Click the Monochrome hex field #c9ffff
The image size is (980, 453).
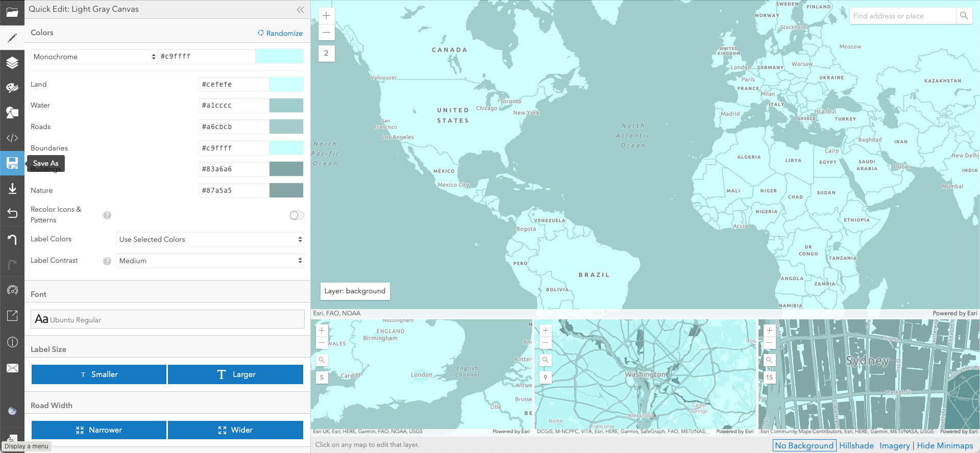pyautogui.click(x=207, y=56)
